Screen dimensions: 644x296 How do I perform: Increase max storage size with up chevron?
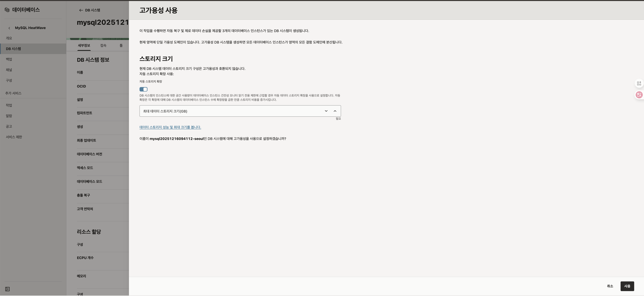click(x=335, y=111)
